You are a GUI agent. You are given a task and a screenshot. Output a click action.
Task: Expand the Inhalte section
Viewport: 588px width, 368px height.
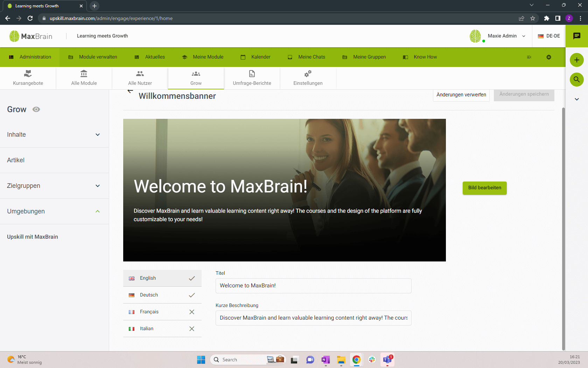[x=54, y=135]
